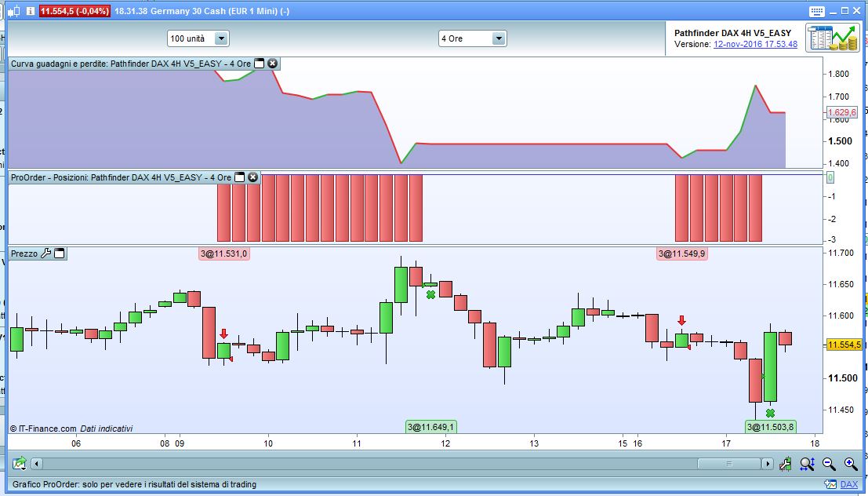Click the 3@11.503,8 exit label
The image size is (868, 496).
click(770, 427)
